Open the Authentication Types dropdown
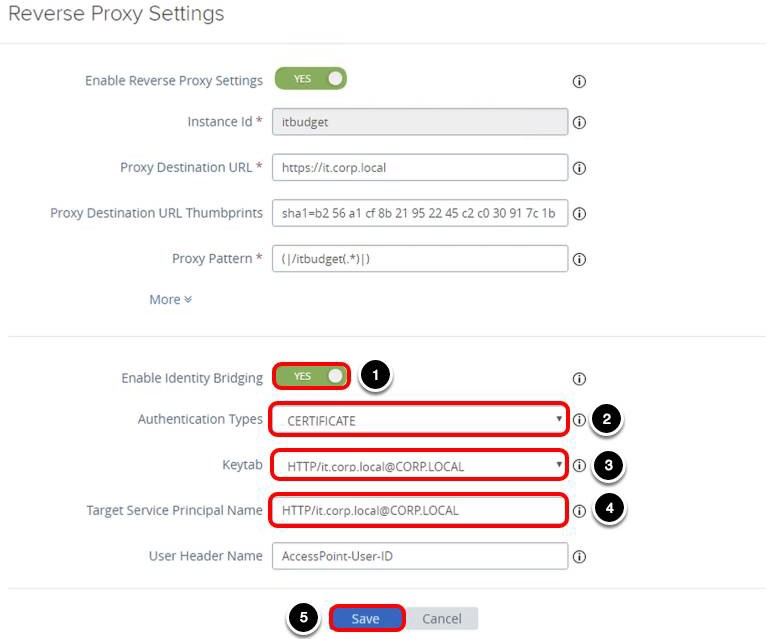The height and width of the screenshot is (639, 768). pyautogui.click(x=419, y=420)
